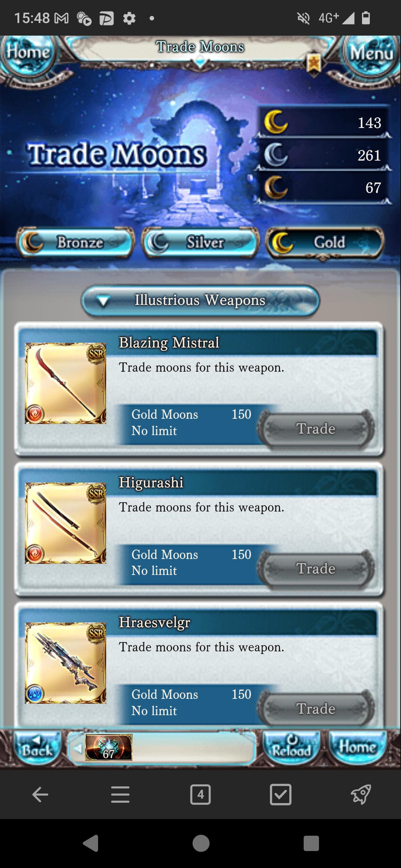Image resolution: width=401 pixels, height=868 pixels.
Task: Tap the raid shortcut thumbnail labeled 67
Action: tap(109, 747)
